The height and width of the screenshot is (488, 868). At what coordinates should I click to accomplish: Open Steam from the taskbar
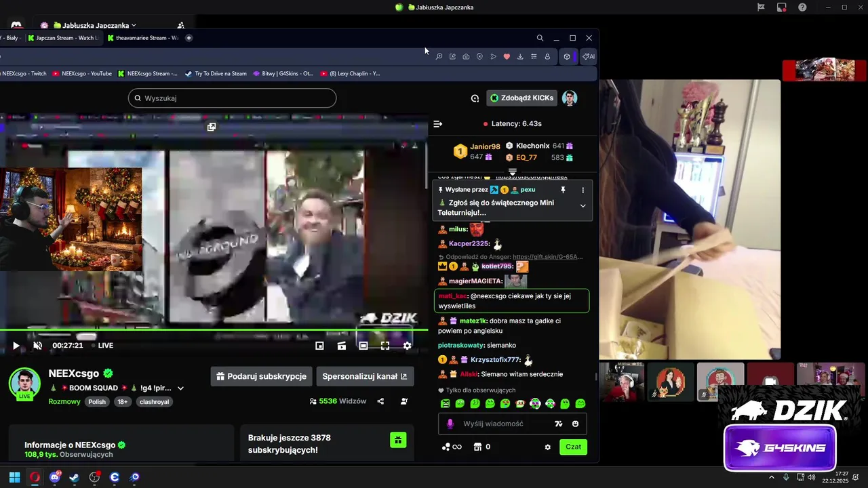point(75,477)
